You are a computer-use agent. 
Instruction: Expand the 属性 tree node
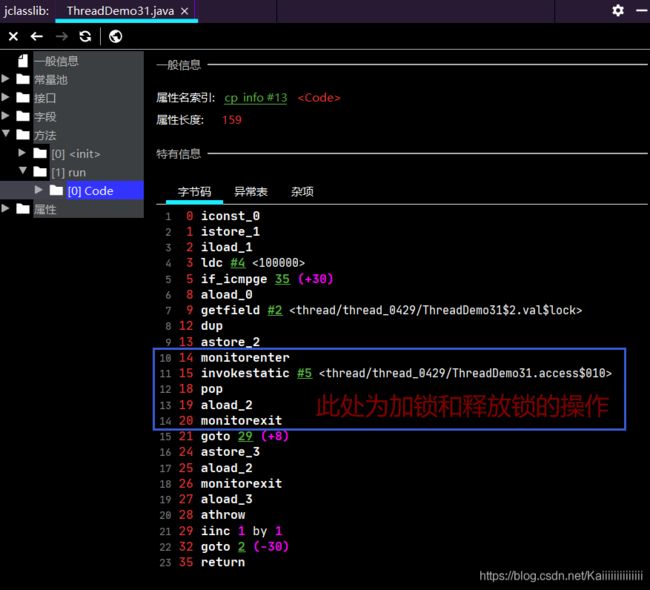tap(5, 208)
